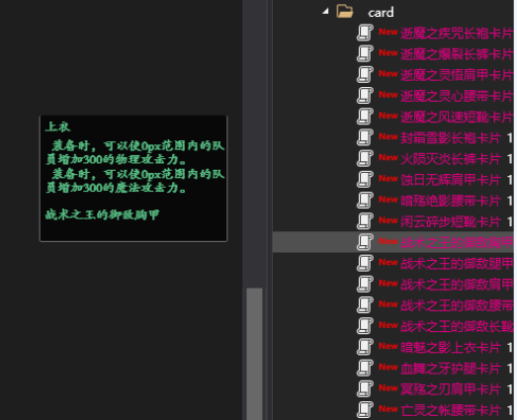Click 上衣 text in tooltip preview

click(x=57, y=126)
